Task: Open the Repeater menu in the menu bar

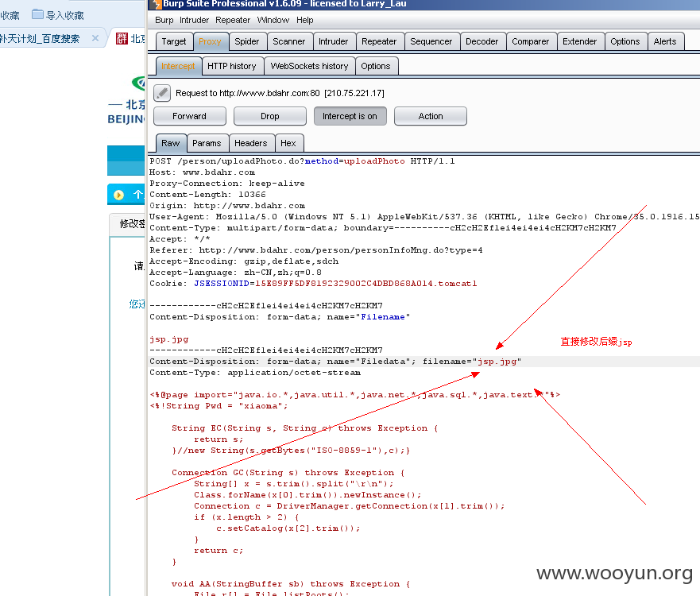Action: click(233, 20)
